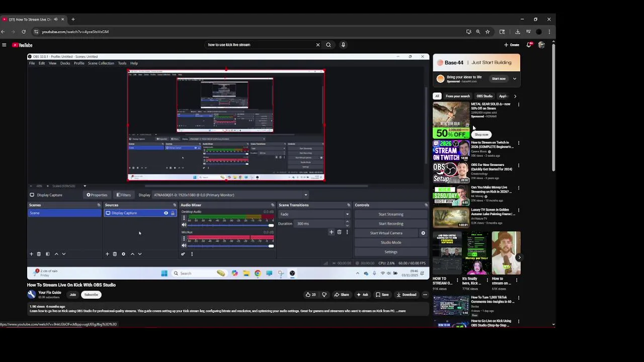Open Chrome icon in the video taskbar
644x362 pixels.
click(258, 274)
